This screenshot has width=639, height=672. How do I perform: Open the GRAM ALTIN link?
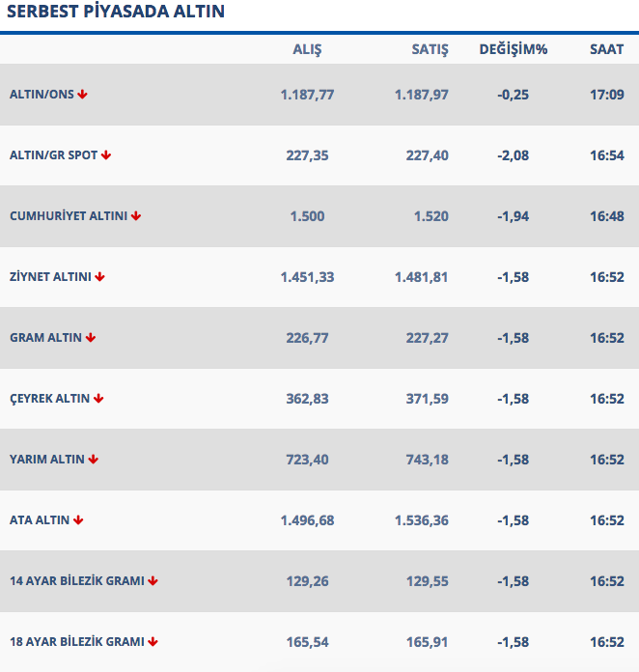click(x=45, y=338)
